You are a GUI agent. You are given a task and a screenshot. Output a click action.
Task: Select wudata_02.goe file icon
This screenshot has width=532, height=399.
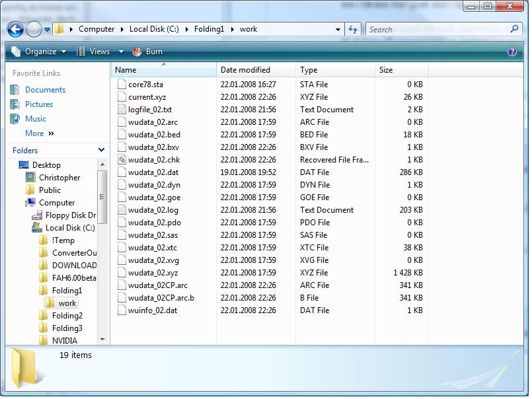coord(122,198)
